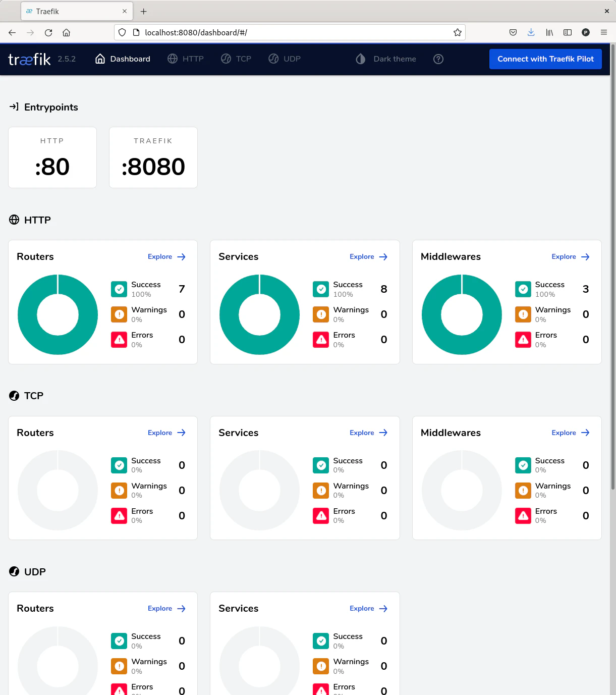Toggle the Firefox sidebar view icon

coord(567,32)
